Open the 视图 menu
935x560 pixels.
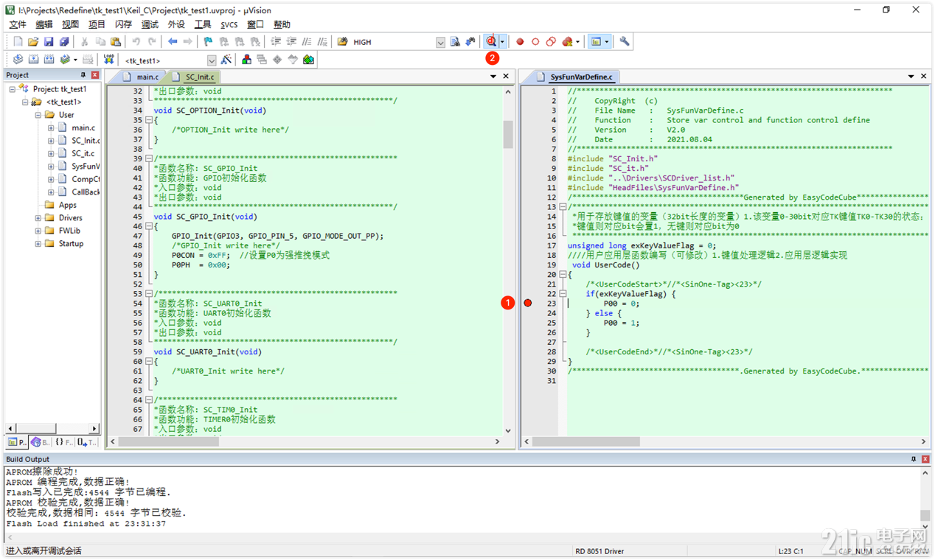tap(70, 24)
